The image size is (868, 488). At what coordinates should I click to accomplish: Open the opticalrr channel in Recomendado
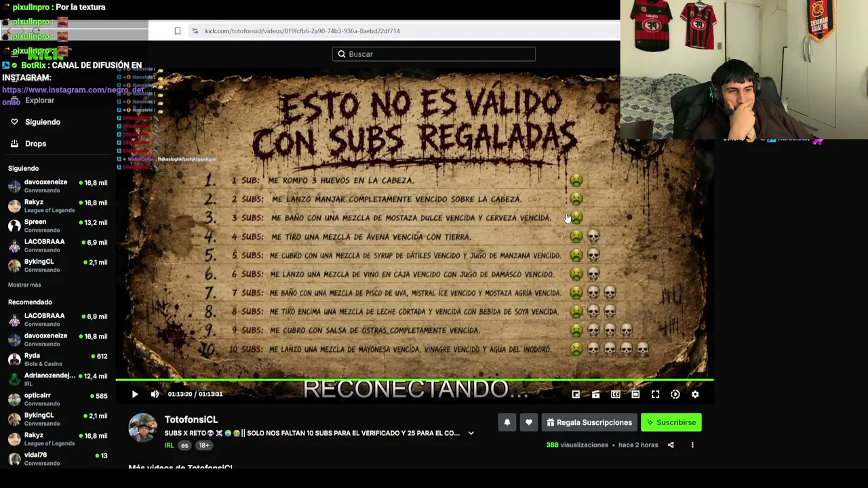58,399
